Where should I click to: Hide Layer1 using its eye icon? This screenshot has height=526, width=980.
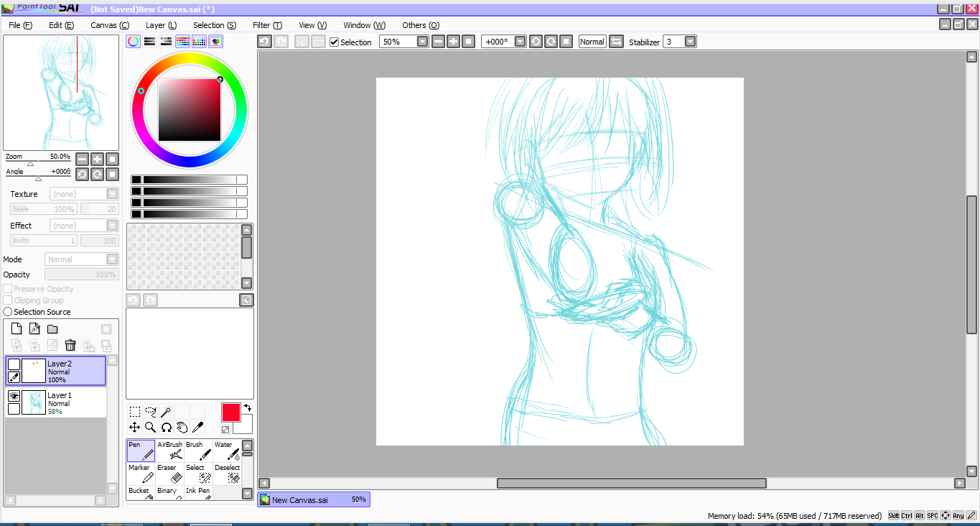pyautogui.click(x=14, y=396)
